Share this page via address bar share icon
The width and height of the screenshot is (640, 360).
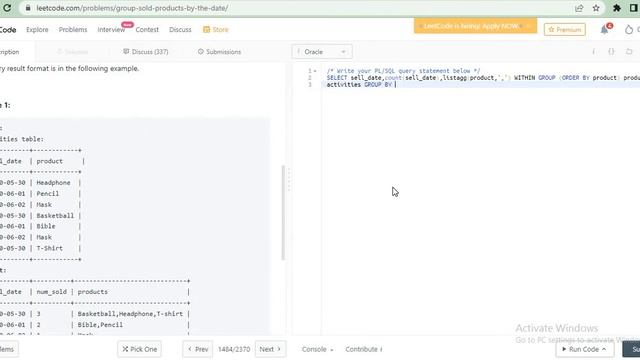(x=579, y=8)
